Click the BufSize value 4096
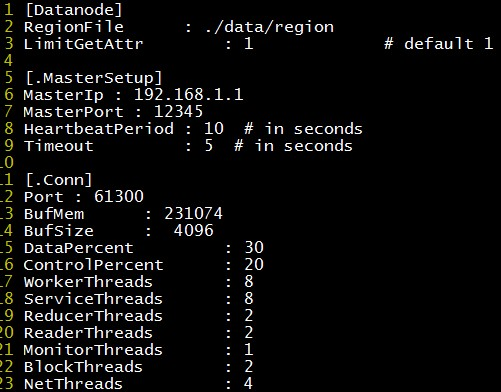Image resolution: width=501 pixels, height=392 pixels. coord(193,231)
